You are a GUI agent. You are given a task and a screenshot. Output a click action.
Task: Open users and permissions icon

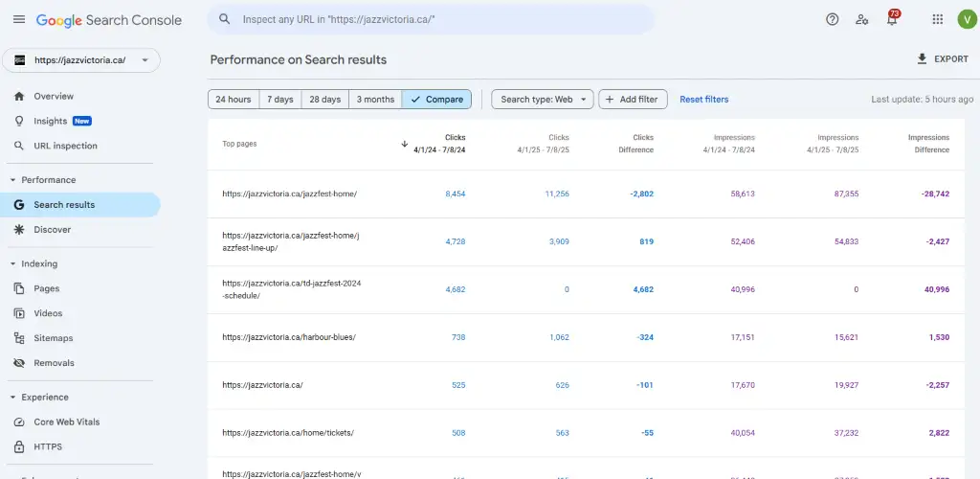(x=862, y=19)
